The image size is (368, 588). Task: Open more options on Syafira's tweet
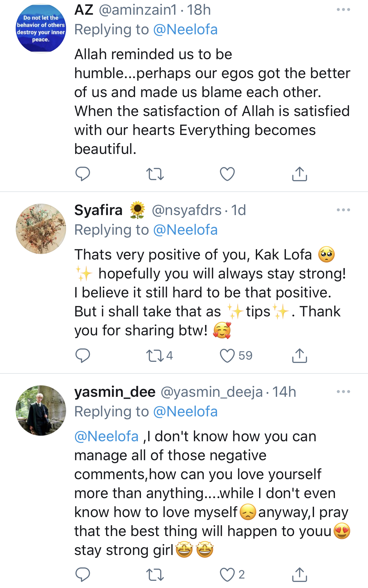(x=343, y=210)
